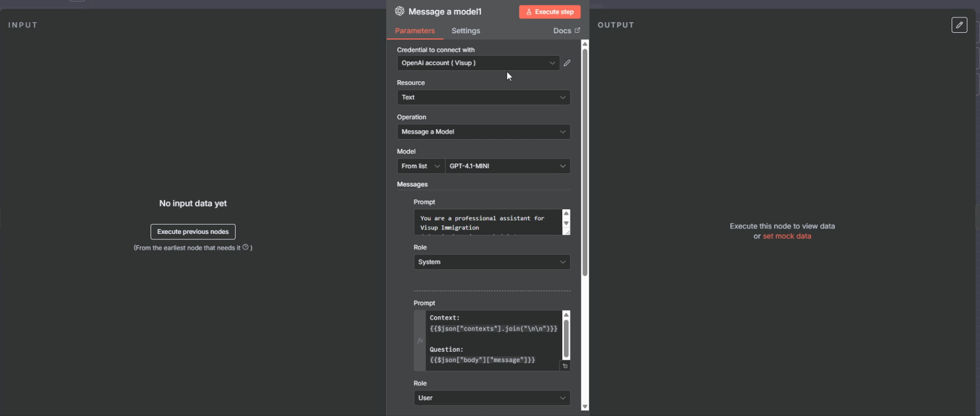Click the edit output pencil icon
The height and width of the screenshot is (416, 980).
[959, 25]
